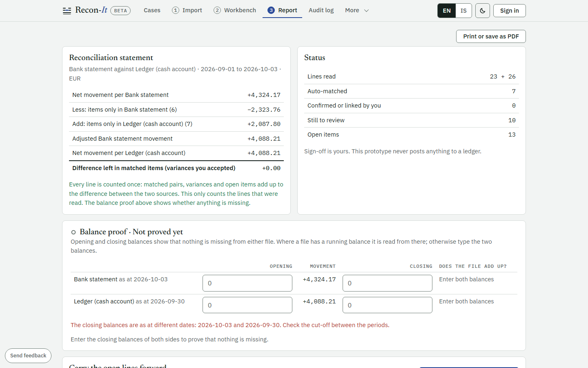Click value -2,323.76

264,110
